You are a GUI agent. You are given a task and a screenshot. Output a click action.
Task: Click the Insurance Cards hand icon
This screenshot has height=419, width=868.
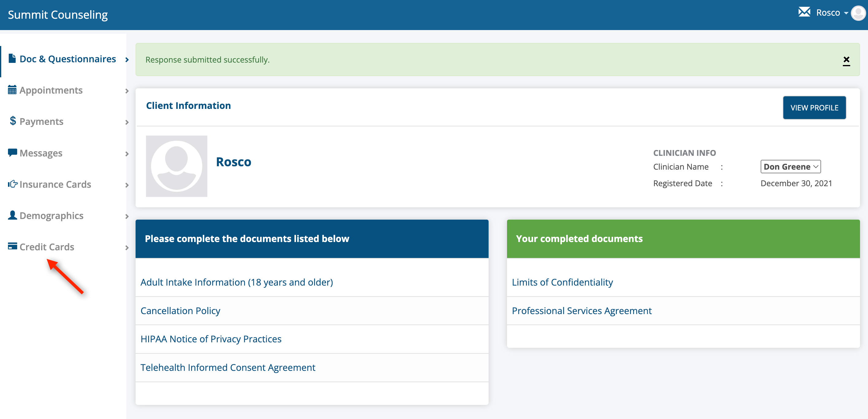pyautogui.click(x=13, y=184)
